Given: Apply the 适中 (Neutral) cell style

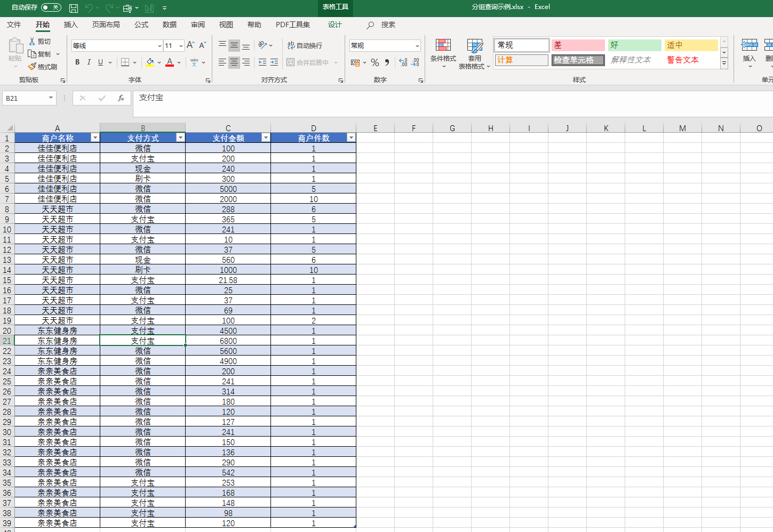Looking at the screenshot, I should pyautogui.click(x=691, y=45).
